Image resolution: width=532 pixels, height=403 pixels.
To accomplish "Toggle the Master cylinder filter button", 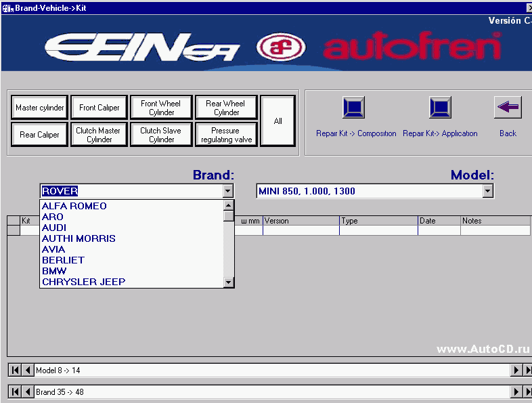I will pos(40,108).
